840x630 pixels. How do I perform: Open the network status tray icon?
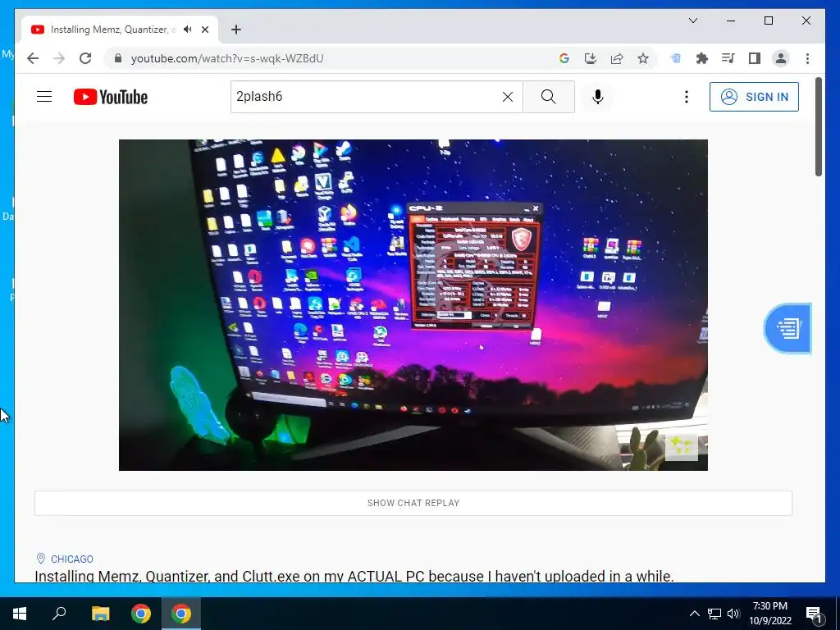714,614
